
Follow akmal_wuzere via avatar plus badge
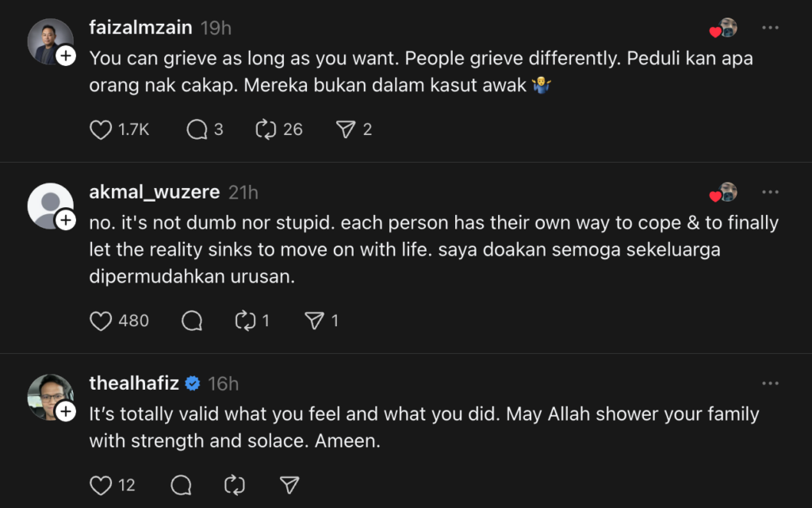(x=66, y=221)
